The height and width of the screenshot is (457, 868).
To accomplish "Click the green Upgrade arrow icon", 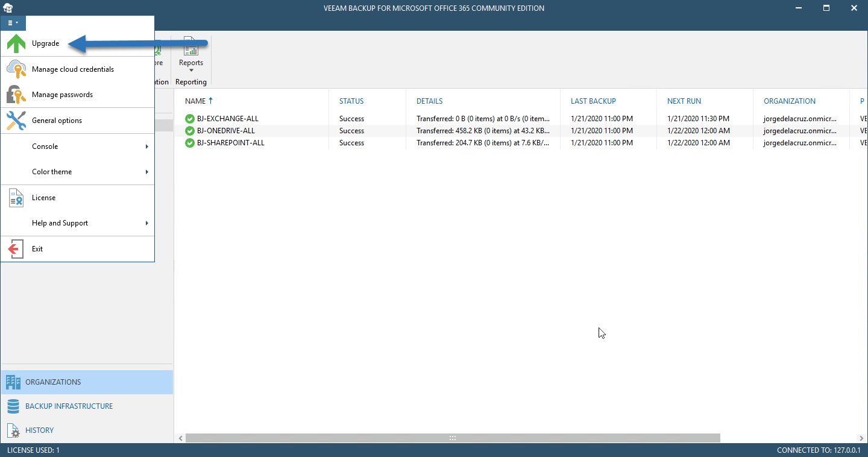I will click(16, 43).
